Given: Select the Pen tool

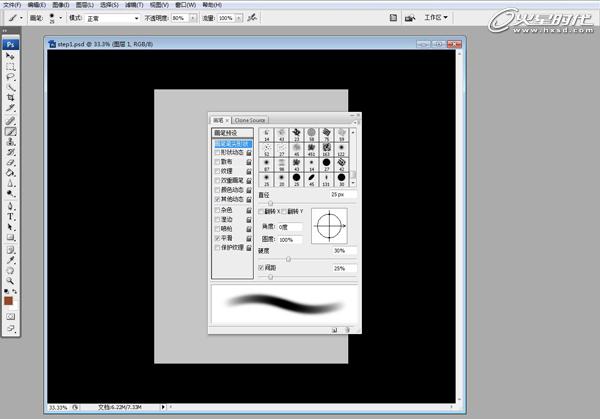Looking at the screenshot, I should [x=10, y=207].
